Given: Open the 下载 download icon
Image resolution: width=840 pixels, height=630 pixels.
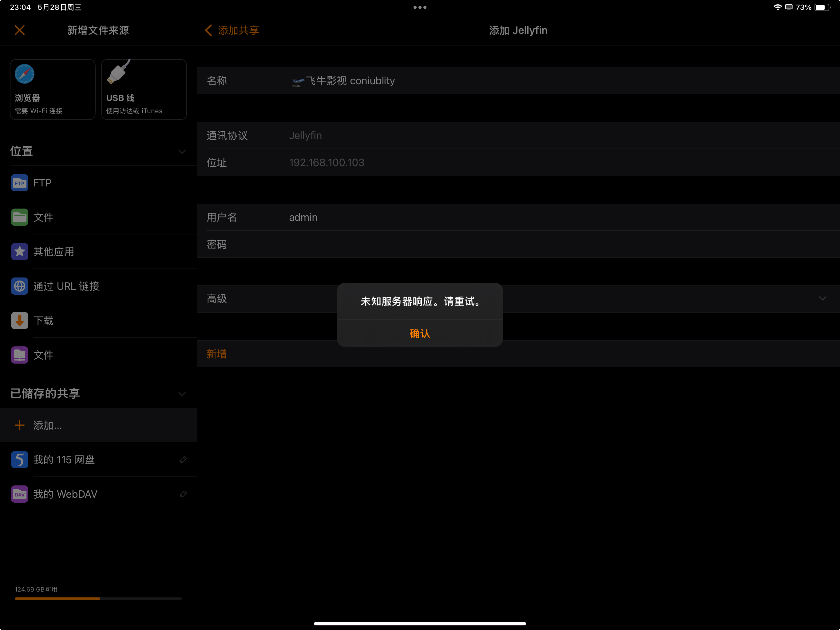Looking at the screenshot, I should 20,320.
